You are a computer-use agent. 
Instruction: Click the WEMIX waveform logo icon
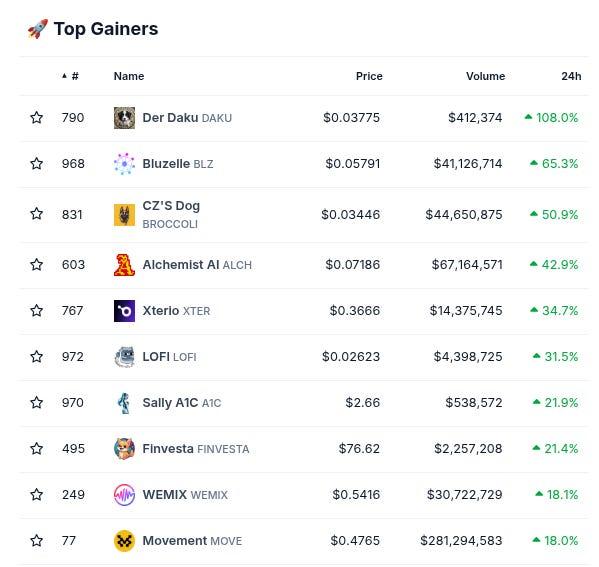pos(124,495)
